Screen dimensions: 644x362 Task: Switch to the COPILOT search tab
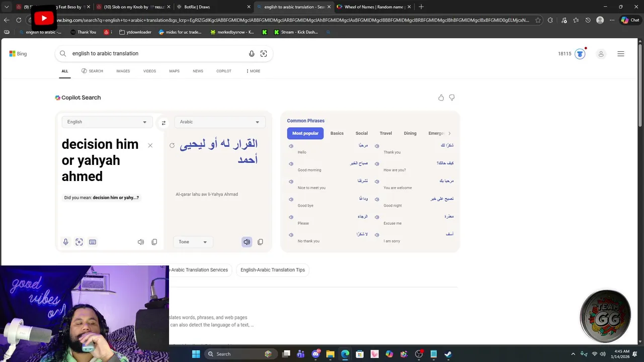(x=224, y=71)
